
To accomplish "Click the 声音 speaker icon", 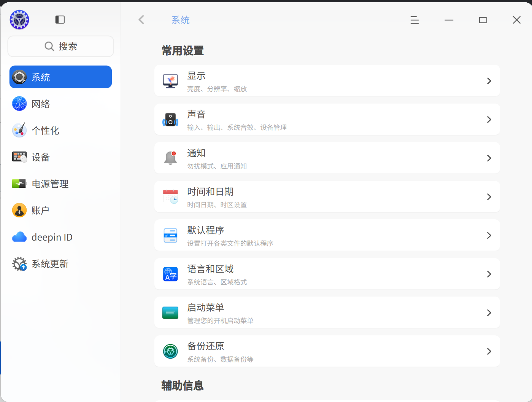I will [170, 120].
